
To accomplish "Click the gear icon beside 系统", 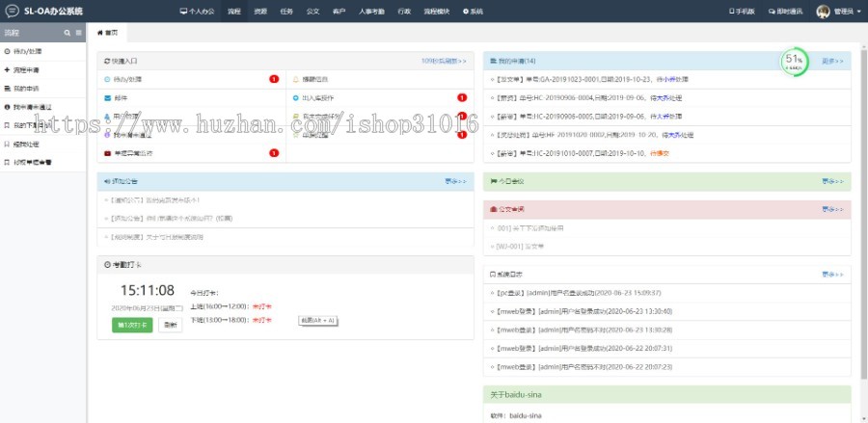I will point(466,11).
